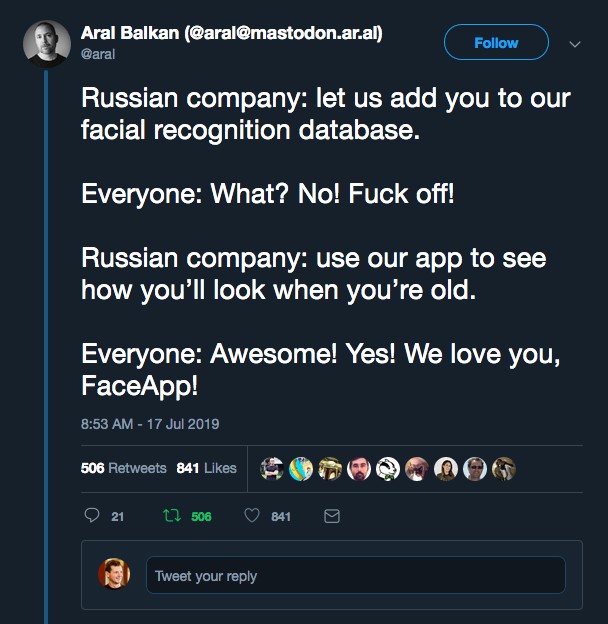Click the green retweet icon
The image size is (608, 624).
pos(172,516)
